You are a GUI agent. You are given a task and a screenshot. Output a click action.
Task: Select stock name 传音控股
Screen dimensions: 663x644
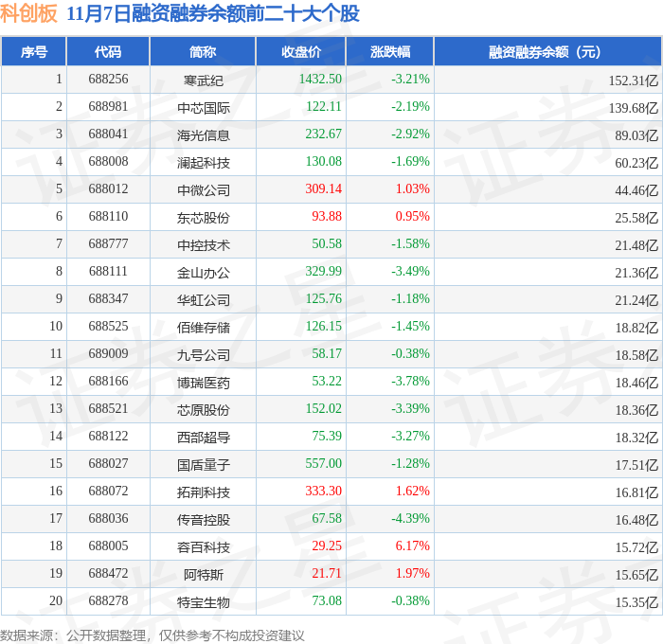pos(204,520)
